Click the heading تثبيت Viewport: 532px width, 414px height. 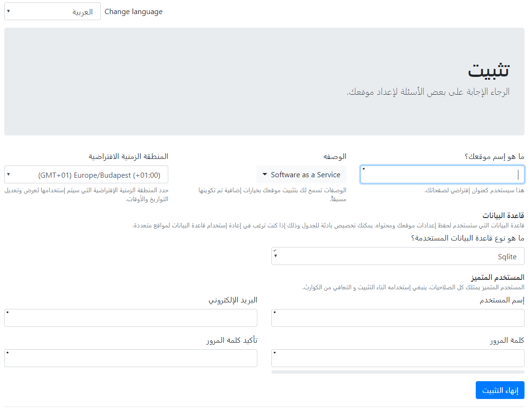click(x=488, y=70)
